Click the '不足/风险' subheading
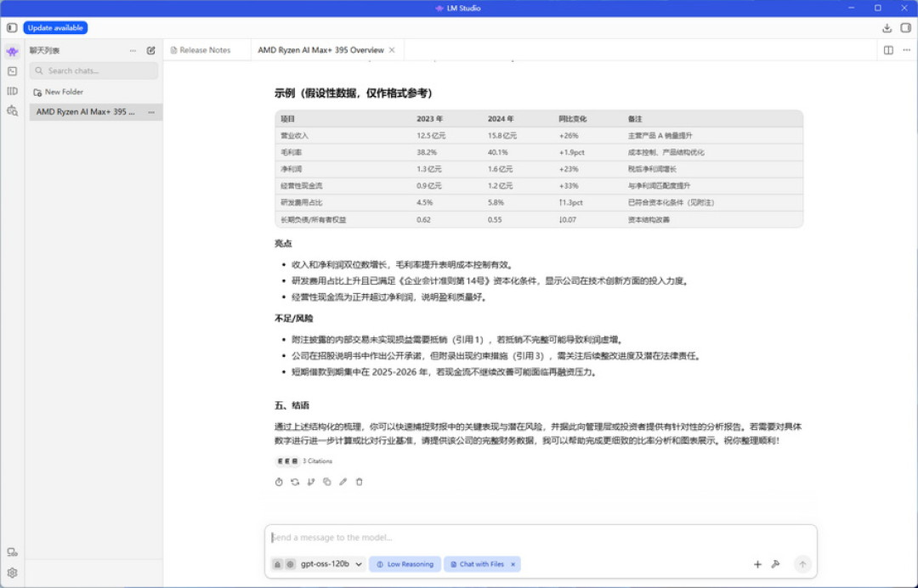Screen dimensions: 918x588 point(294,319)
